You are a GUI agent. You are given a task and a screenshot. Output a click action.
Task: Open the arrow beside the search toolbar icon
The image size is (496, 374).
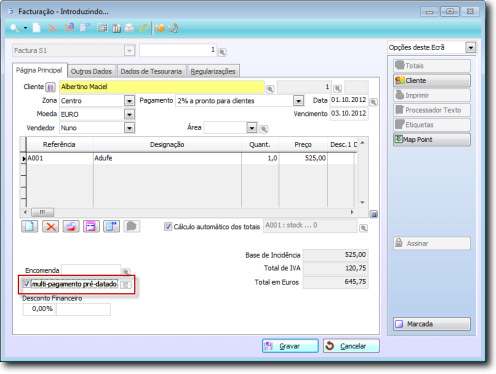coord(25,28)
